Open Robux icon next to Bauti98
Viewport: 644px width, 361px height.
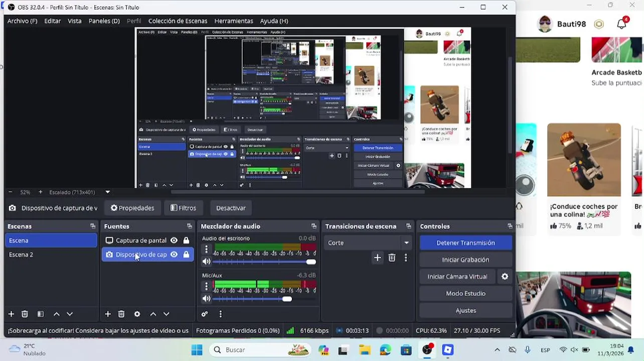click(x=599, y=24)
